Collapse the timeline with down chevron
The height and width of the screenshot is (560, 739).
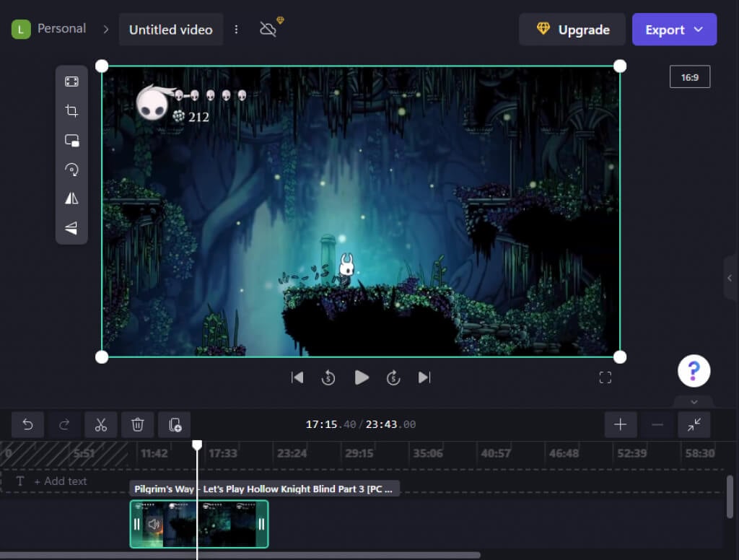point(694,402)
